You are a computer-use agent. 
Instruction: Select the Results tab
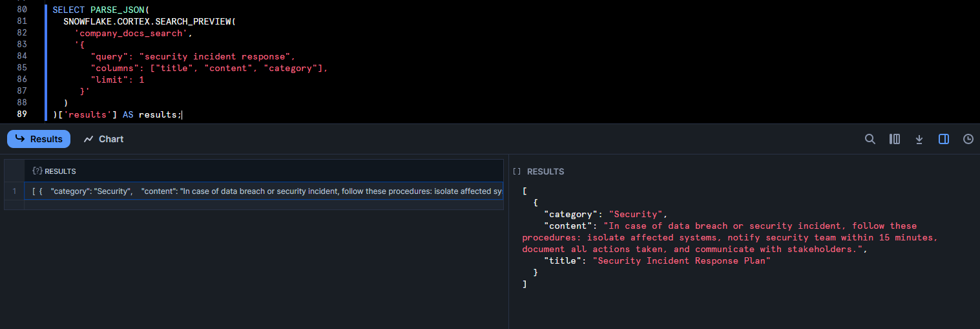point(39,139)
